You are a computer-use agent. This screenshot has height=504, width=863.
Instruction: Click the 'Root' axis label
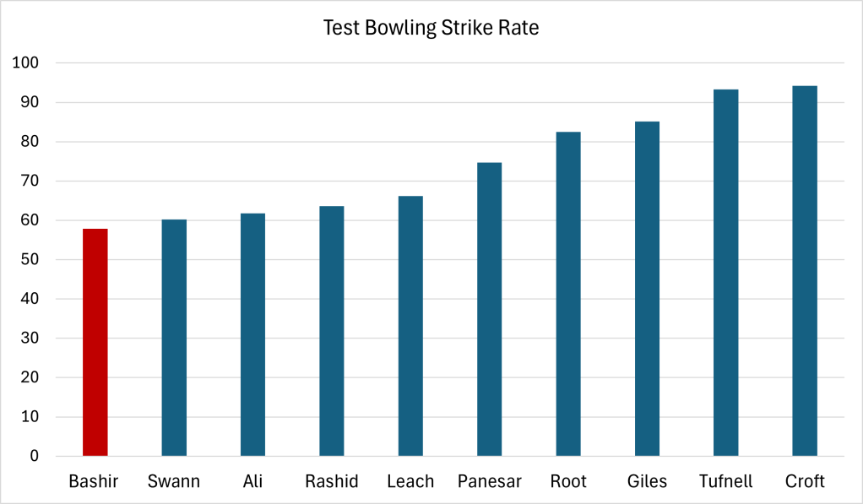coord(568,482)
